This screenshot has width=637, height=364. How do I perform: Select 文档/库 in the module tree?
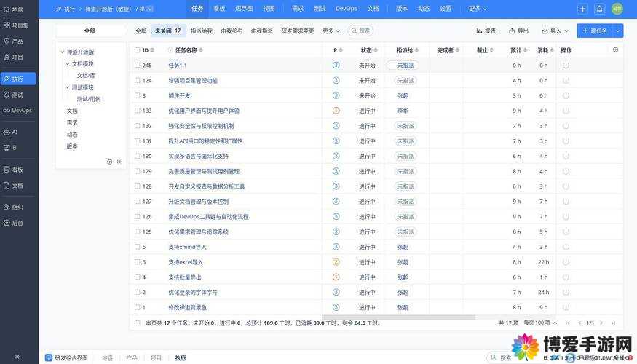tap(86, 76)
